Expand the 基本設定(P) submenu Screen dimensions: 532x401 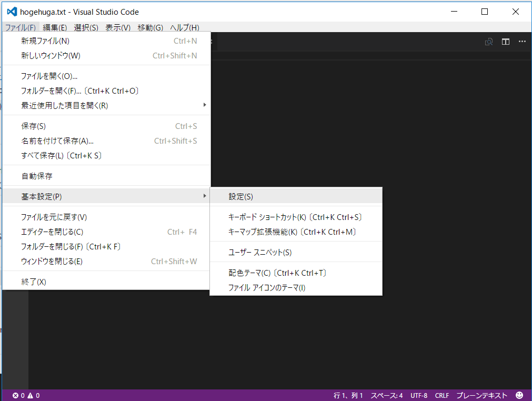[106, 196]
